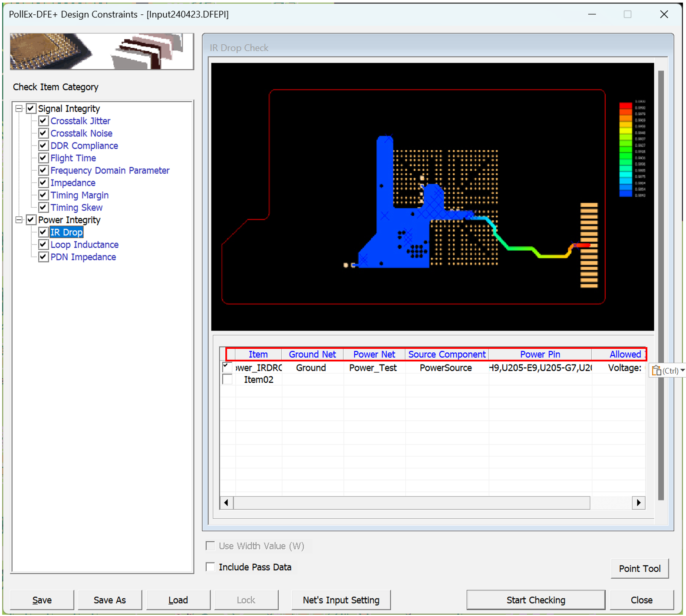Select DDR Compliance check item

tap(84, 146)
